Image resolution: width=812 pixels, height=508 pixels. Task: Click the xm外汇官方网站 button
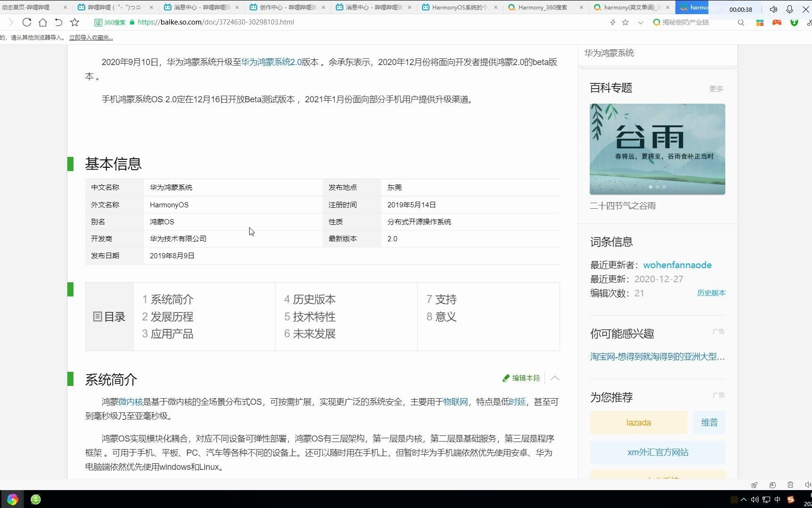(x=658, y=452)
